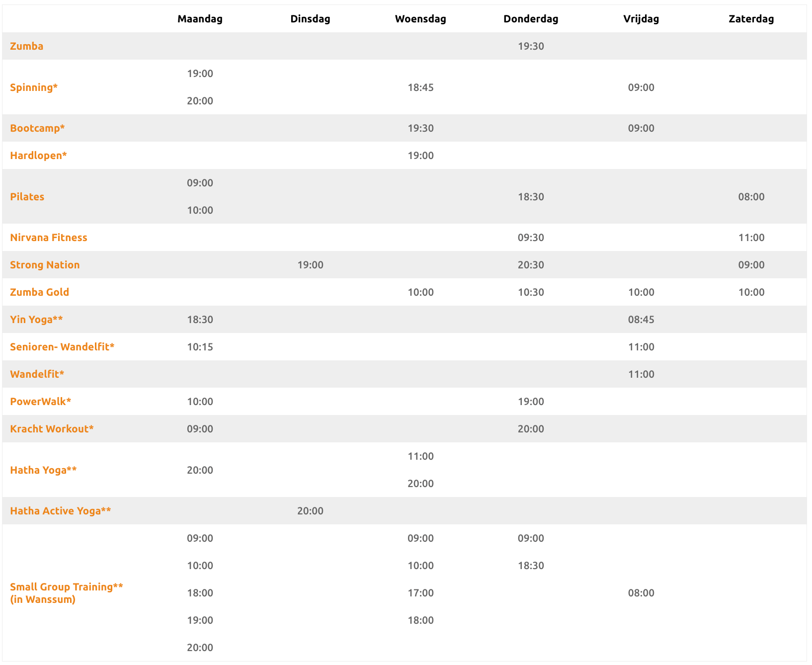
Task: Select the Zaterdag column header
Action: point(751,19)
